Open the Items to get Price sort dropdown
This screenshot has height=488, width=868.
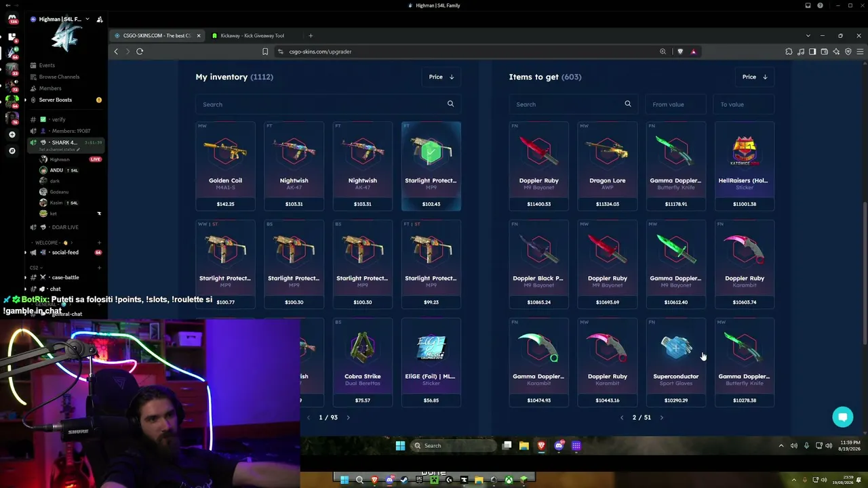coord(755,77)
